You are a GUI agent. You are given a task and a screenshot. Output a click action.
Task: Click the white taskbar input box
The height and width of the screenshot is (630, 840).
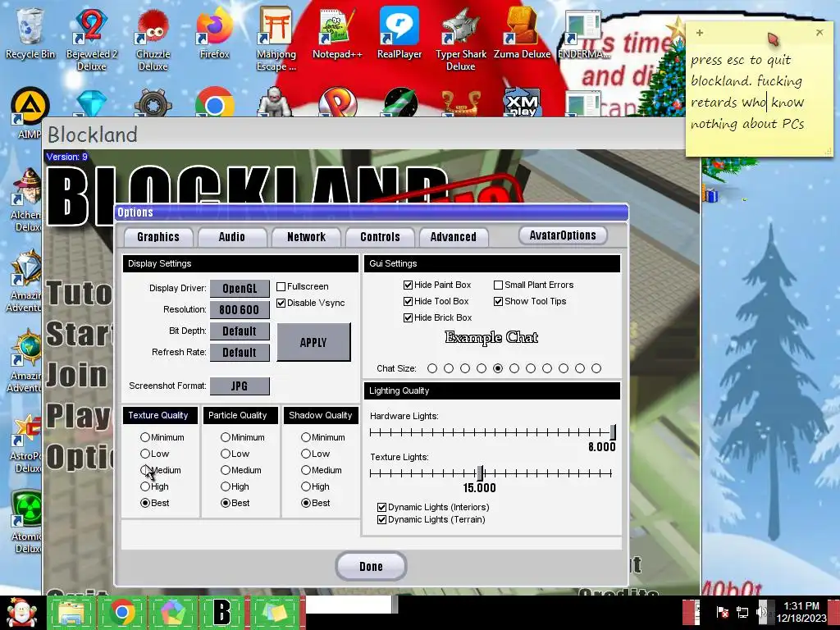pyautogui.click(x=349, y=605)
